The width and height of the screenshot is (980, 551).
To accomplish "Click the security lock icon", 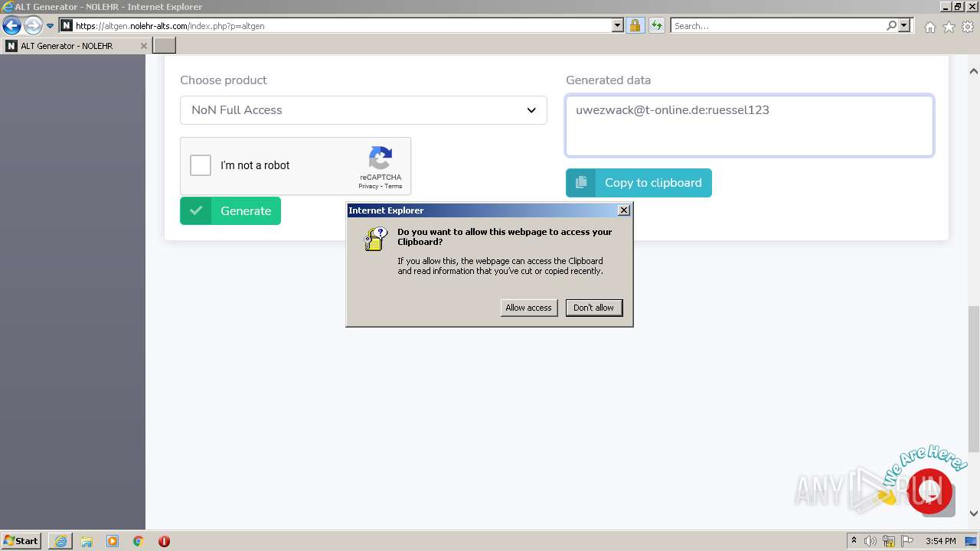I will pyautogui.click(x=635, y=26).
